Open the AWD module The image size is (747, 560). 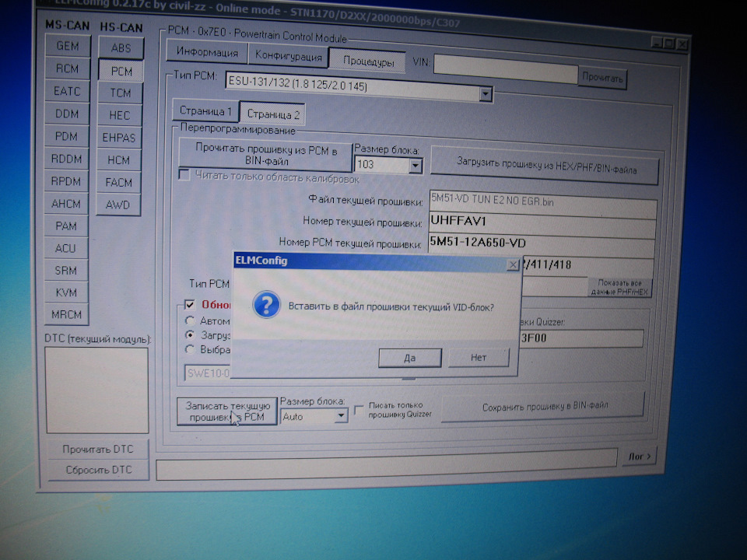pyautogui.click(x=118, y=205)
